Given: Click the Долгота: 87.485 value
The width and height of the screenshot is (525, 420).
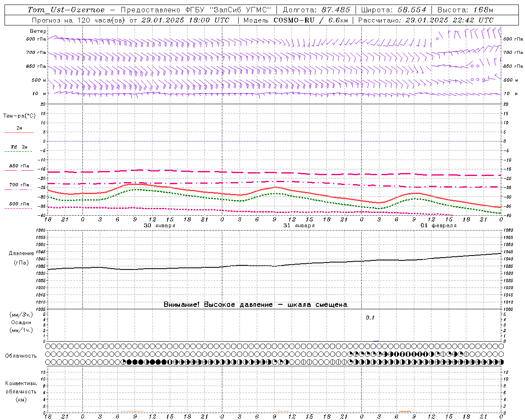Looking at the screenshot, I should [x=317, y=10].
